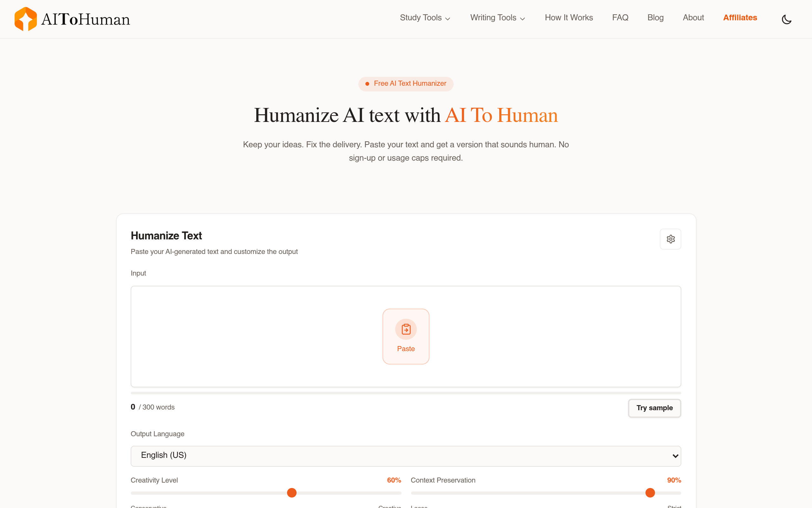
Task: Click the Humanize Text heading
Action: pos(166,236)
